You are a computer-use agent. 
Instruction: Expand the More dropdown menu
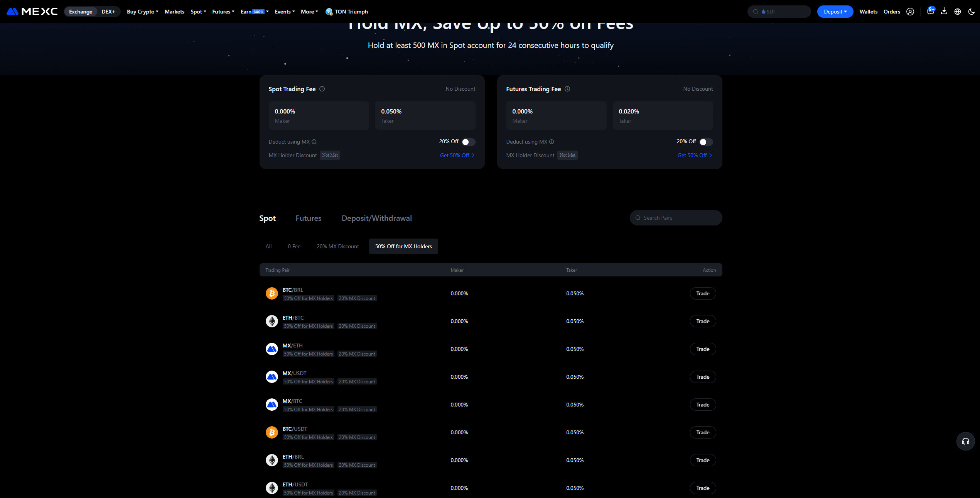point(310,12)
